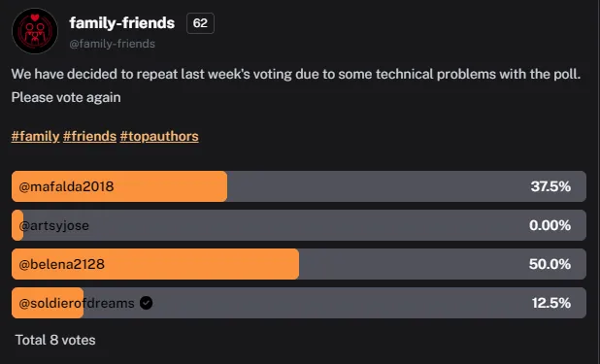Click the verified checkmark beside @soldierofdreams
600x364 pixels.
(147, 303)
